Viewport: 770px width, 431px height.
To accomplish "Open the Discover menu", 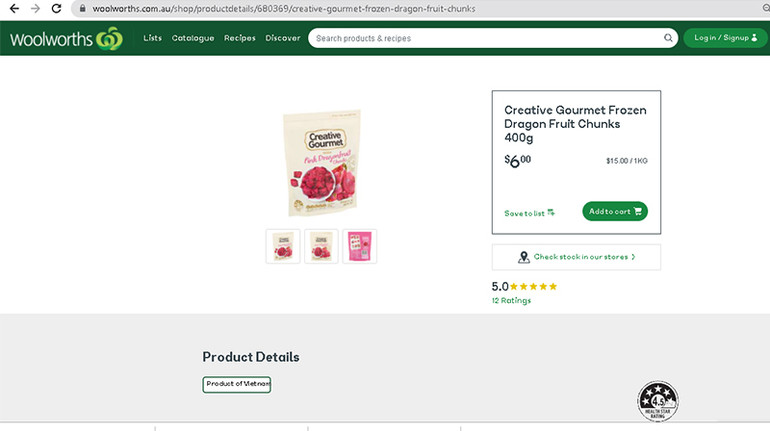I will tap(283, 38).
